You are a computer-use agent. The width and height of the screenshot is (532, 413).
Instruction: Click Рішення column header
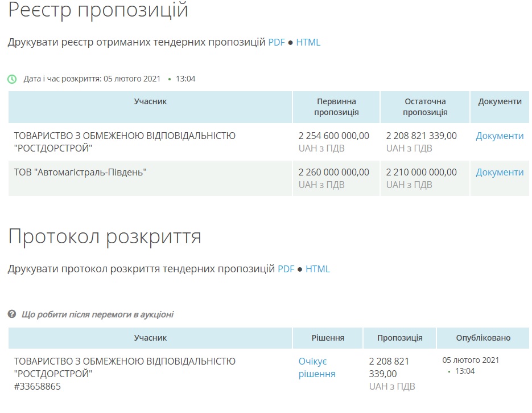pyautogui.click(x=328, y=338)
